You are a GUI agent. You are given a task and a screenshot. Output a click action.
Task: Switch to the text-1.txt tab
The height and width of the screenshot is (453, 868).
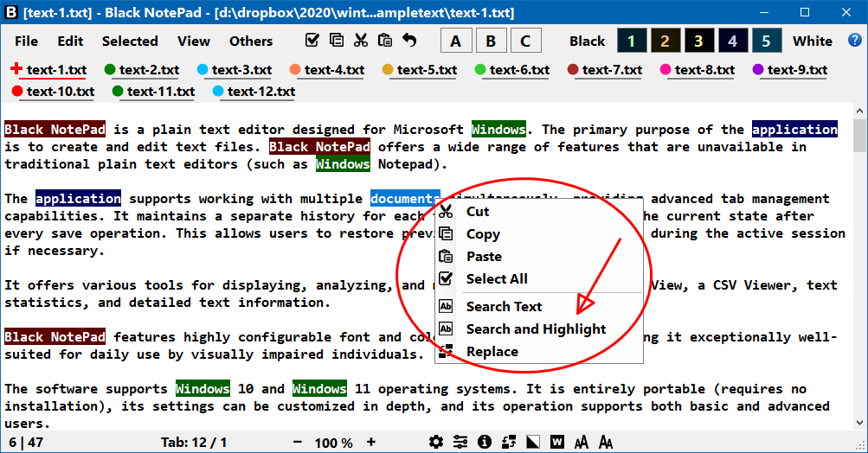pyautogui.click(x=49, y=70)
